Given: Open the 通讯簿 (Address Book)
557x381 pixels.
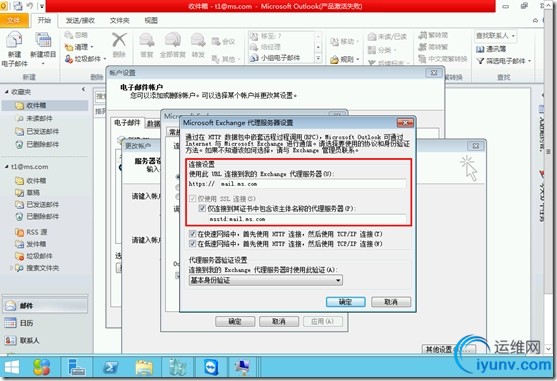Looking at the screenshot, I should pos(491,49).
